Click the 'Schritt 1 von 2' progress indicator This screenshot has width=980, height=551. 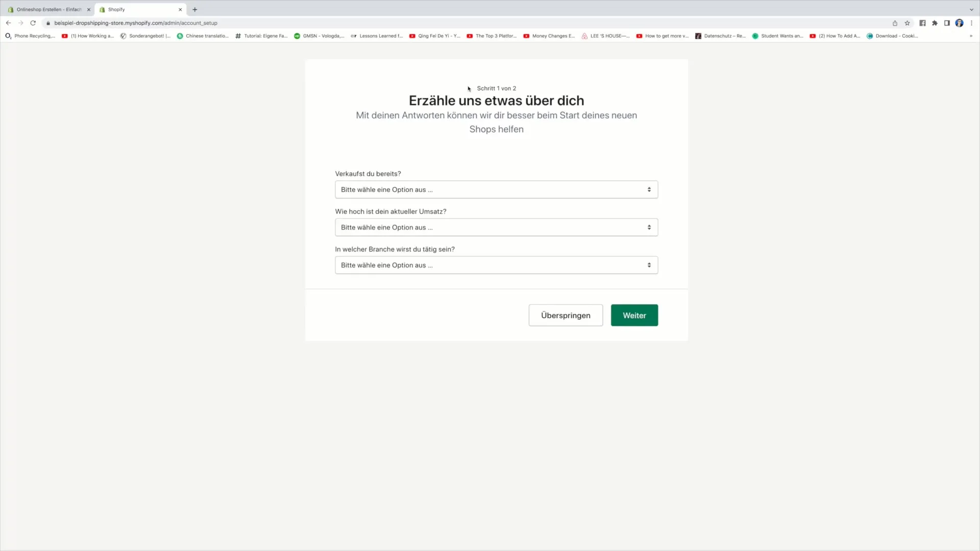pyautogui.click(x=496, y=88)
